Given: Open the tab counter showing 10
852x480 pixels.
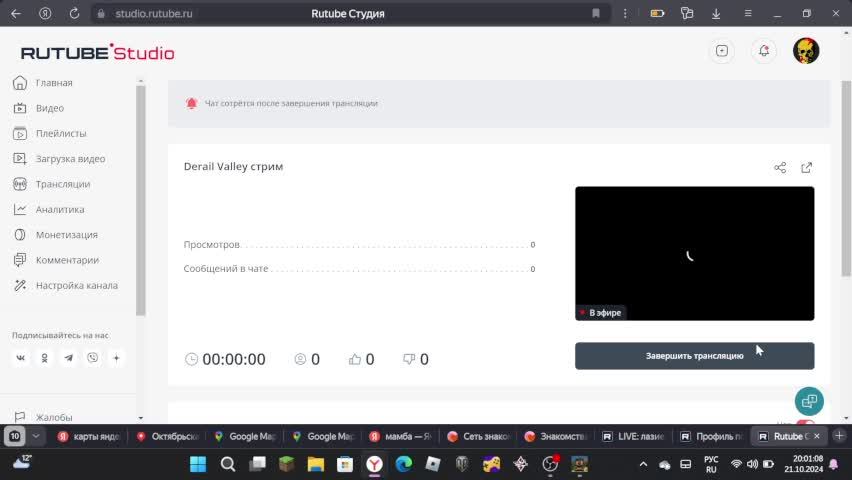Looking at the screenshot, I should pyautogui.click(x=15, y=436).
